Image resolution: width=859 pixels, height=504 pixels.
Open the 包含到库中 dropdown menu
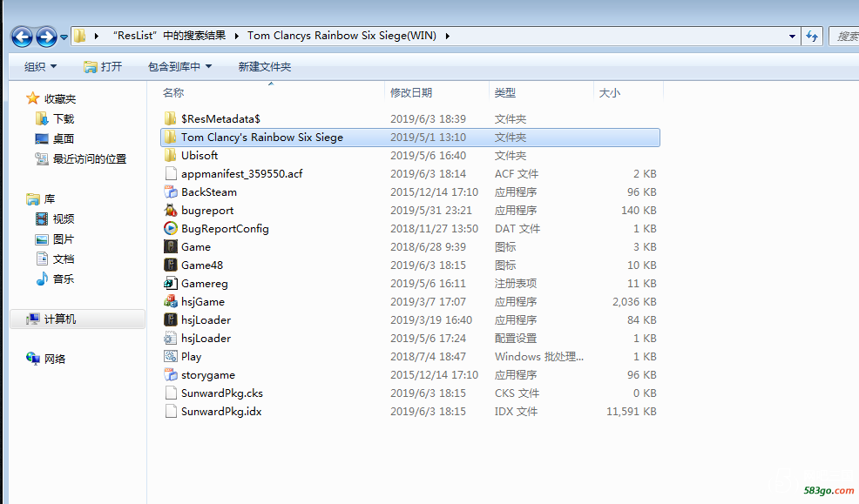[x=179, y=67]
